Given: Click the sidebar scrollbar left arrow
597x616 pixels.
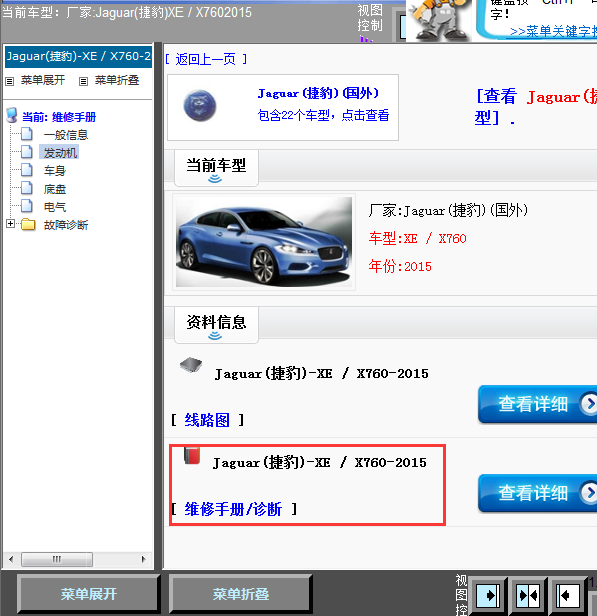Looking at the screenshot, I should click(x=11, y=559).
